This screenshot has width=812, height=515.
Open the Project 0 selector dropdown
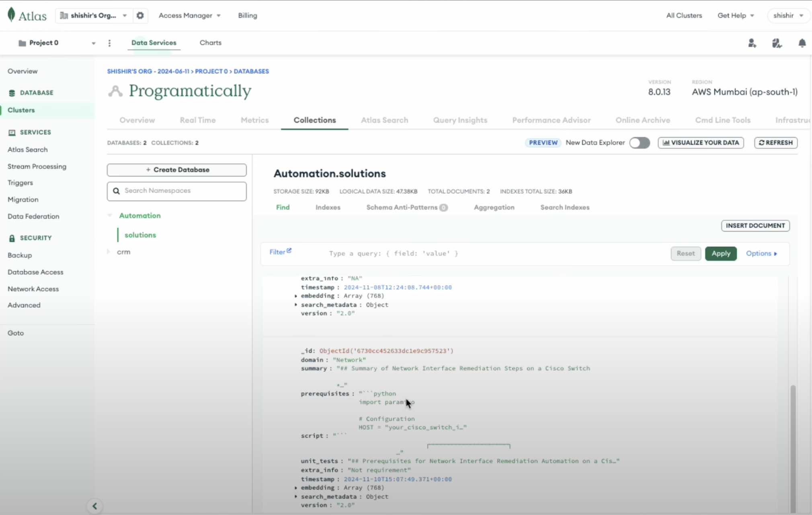(x=56, y=43)
